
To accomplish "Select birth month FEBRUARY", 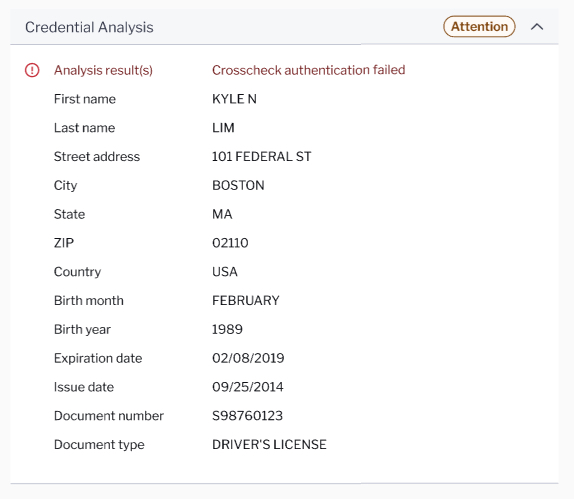I will 246,300.
